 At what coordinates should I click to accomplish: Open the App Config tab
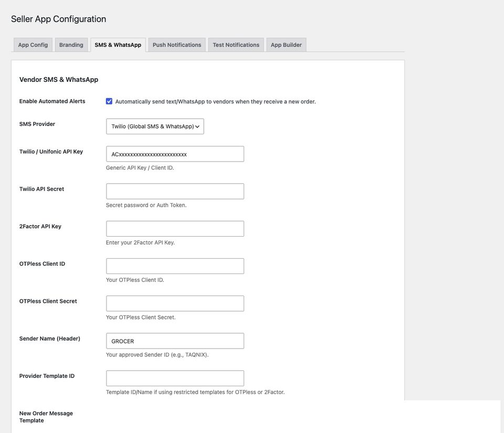33,45
